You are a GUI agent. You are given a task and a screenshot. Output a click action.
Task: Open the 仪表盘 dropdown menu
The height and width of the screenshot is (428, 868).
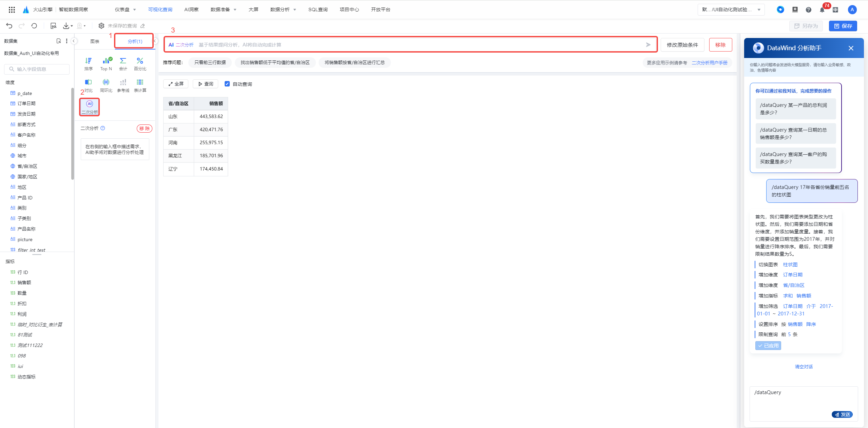(125, 9)
